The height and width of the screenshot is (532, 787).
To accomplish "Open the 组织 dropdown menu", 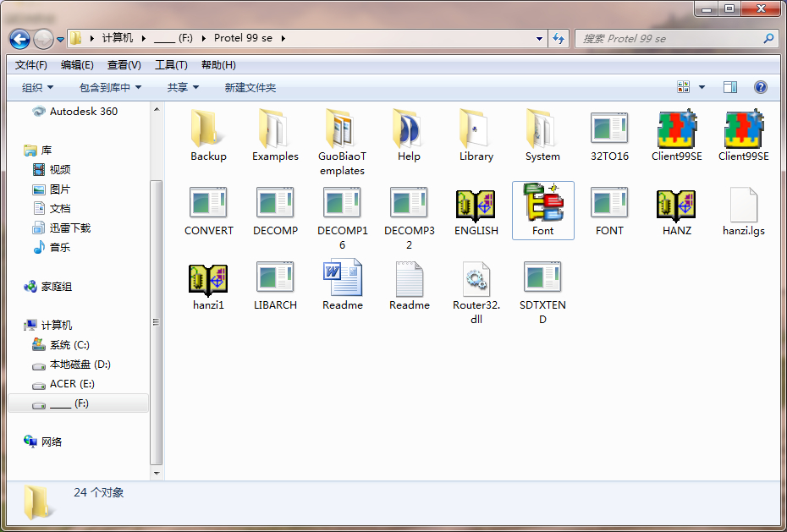I will tap(37, 88).
